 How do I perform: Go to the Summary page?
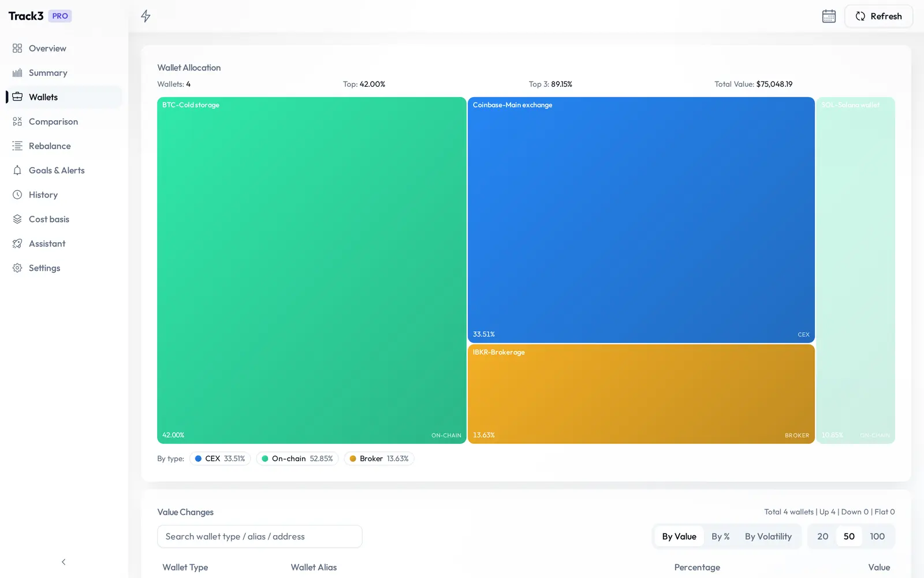tap(64, 73)
